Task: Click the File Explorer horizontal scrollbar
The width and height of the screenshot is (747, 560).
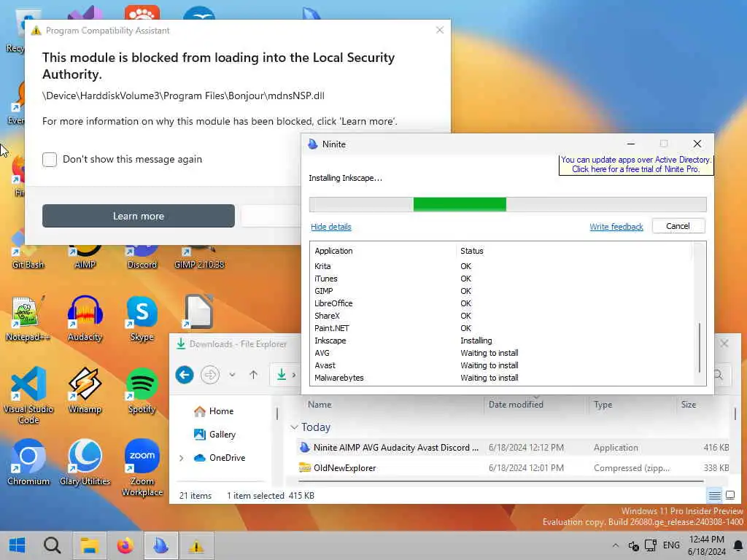Action: tap(500, 481)
